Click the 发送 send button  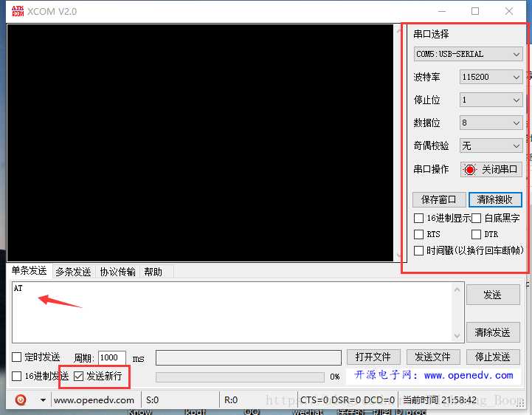click(x=493, y=295)
